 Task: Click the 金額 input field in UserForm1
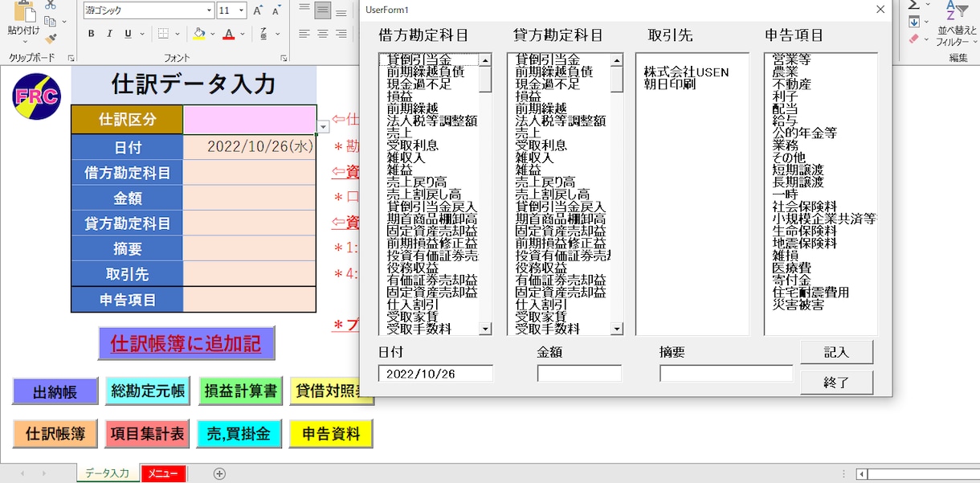click(x=579, y=374)
